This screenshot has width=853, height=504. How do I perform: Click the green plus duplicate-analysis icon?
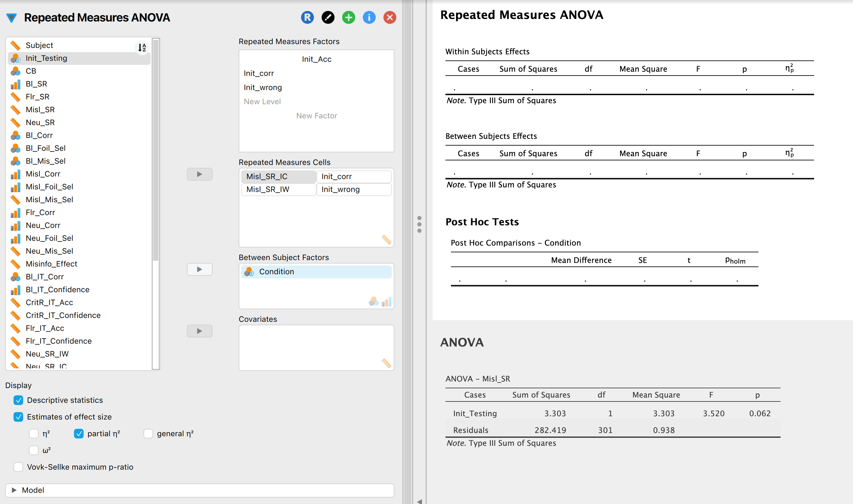click(348, 18)
